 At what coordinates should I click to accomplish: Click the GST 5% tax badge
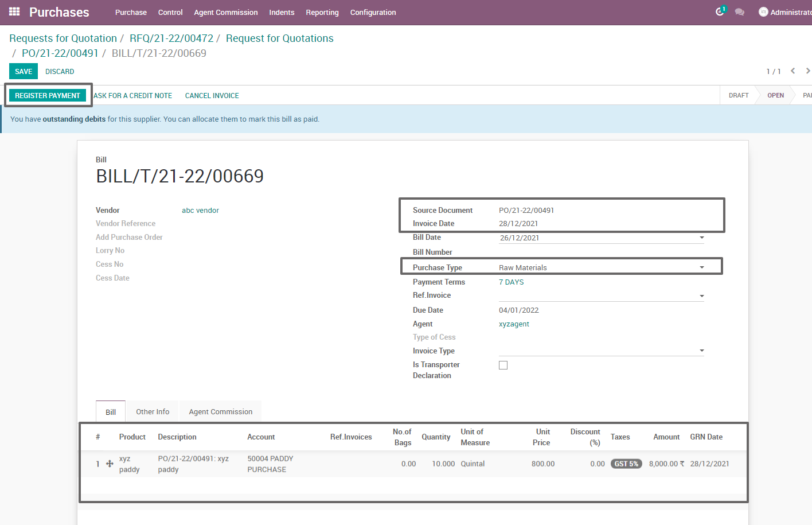pos(626,464)
